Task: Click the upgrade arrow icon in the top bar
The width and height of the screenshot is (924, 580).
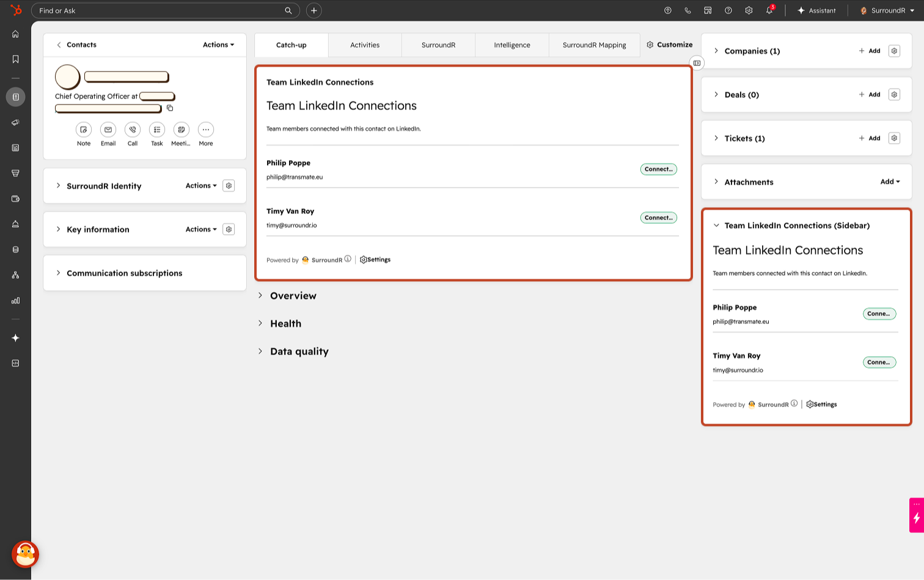Action: [667, 10]
